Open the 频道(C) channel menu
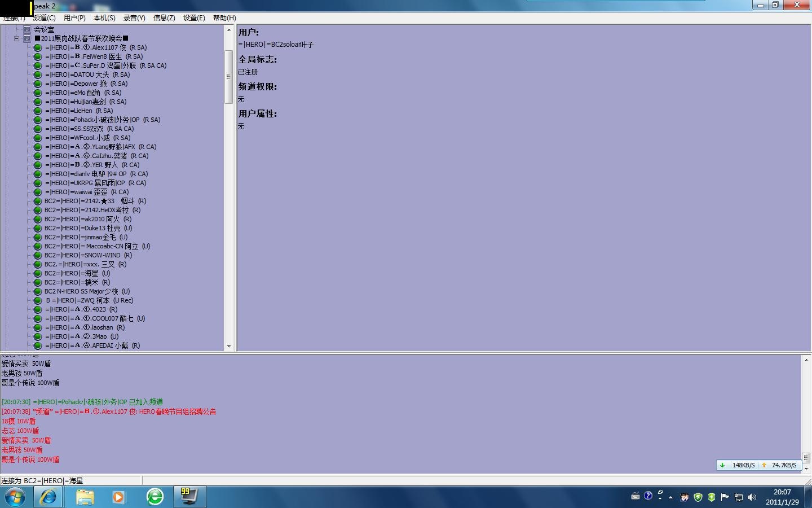This screenshot has width=812, height=508. [x=44, y=18]
